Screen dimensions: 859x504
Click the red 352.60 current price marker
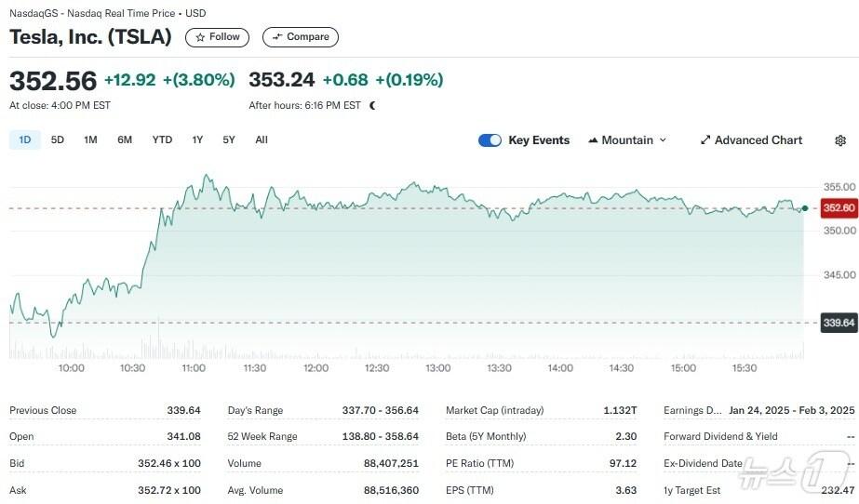839,208
